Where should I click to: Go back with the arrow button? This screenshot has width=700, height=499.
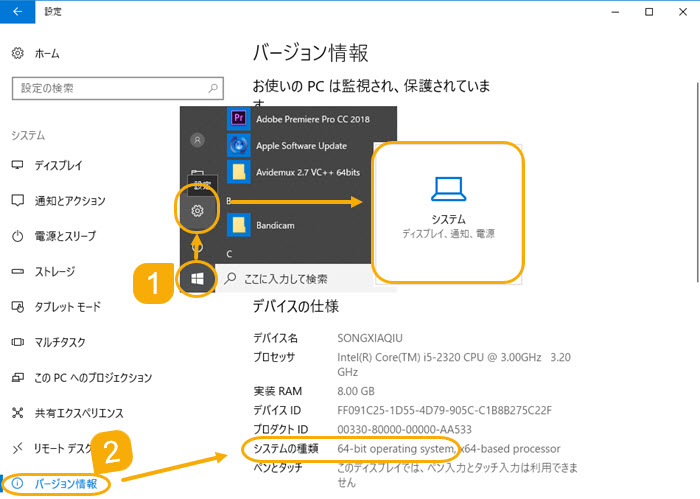pyautogui.click(x=17, y=12)
